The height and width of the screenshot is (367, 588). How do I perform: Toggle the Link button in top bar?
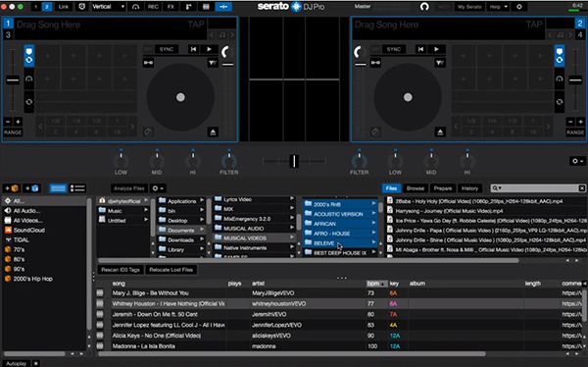tap(64, 7)
